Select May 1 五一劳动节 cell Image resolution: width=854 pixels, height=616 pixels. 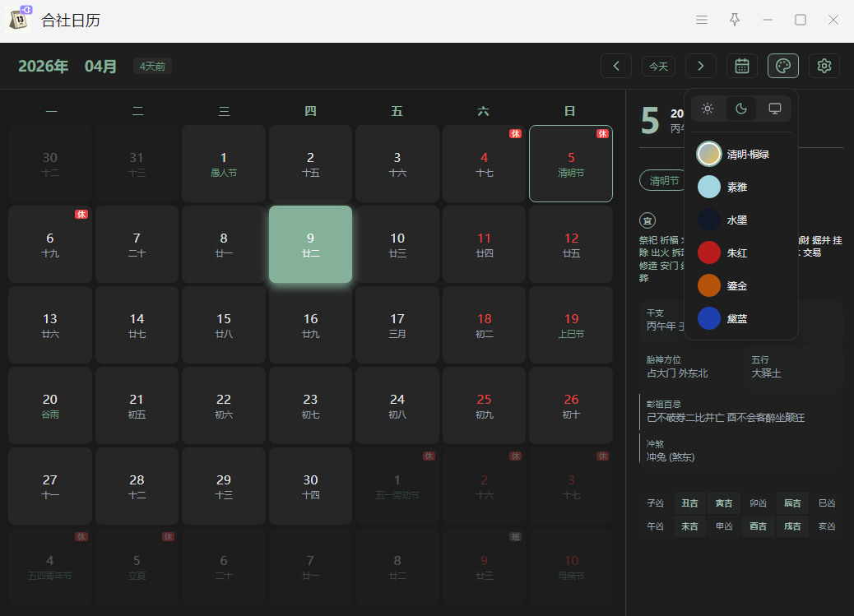click(397, 486)
